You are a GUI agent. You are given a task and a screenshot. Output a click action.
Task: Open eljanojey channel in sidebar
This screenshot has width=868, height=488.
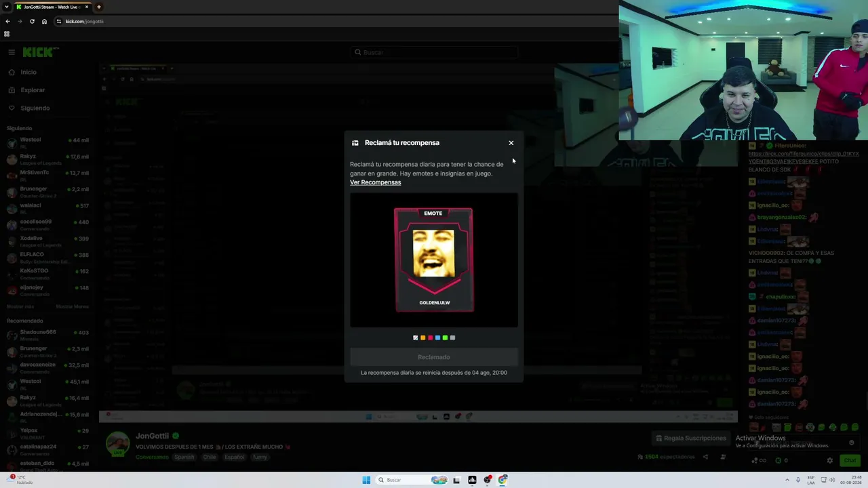(49, 290)
